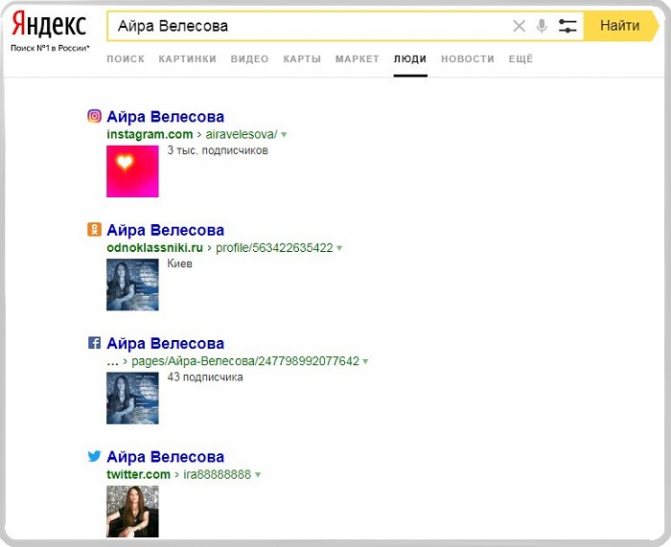Click the Найти search button

621,26
